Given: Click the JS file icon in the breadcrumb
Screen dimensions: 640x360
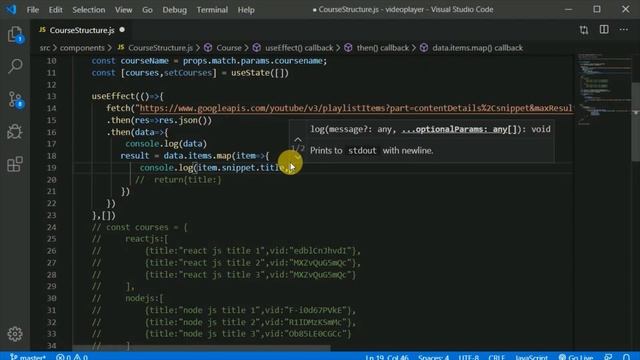Looking at the screenshot, I should click(x=121, y=47).
